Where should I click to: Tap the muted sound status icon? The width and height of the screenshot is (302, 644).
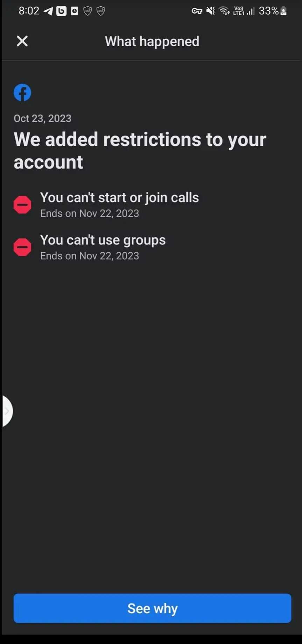pyautogui.click(x=210, y=11)
